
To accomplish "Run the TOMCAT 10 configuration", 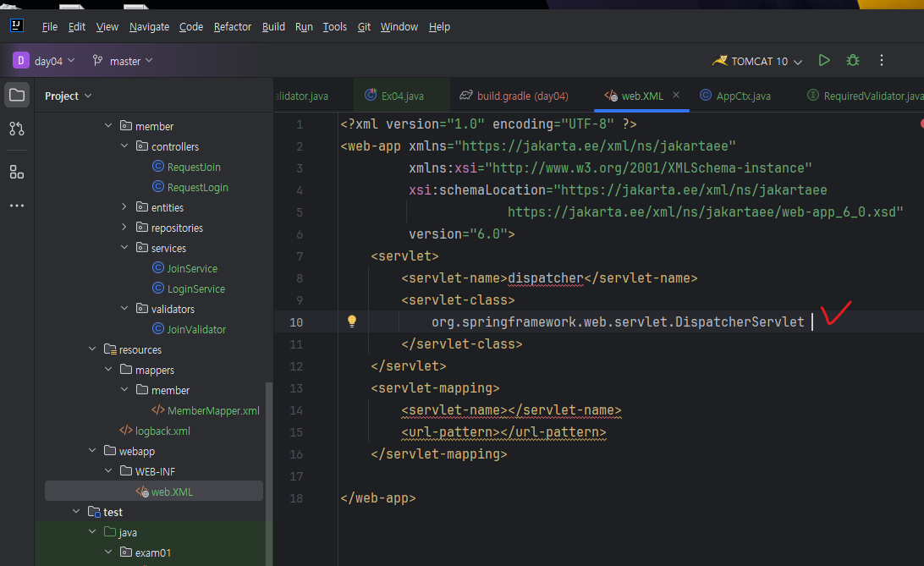I will [824, 60].
